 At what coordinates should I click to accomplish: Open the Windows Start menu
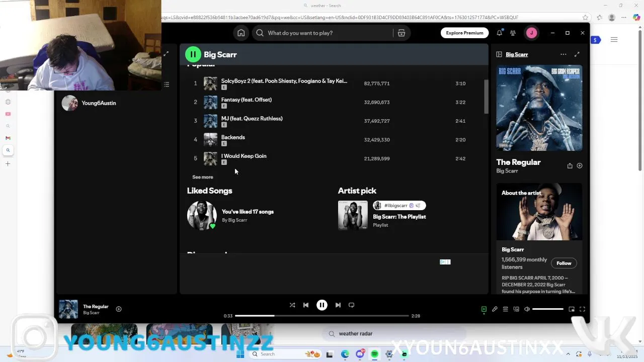240,354
